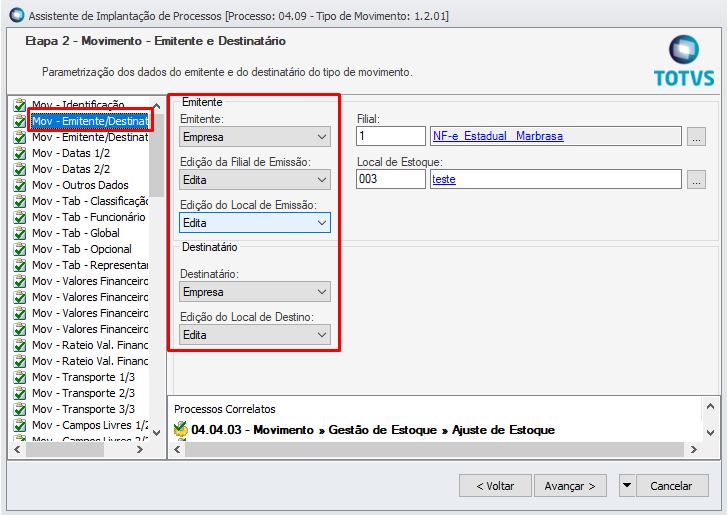728x515 pixels.
Task: Click the application icon in the title bar
Action: pos(17,15)
